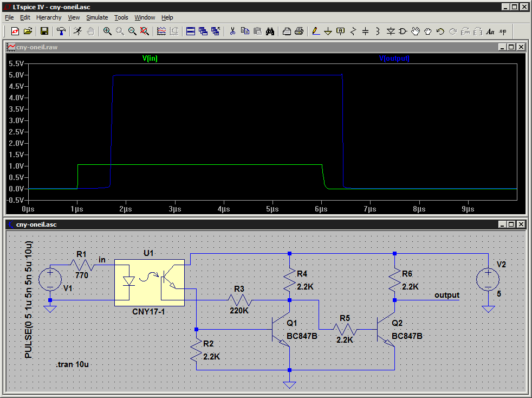The height and width of the screenshot is (398, 532).
Task: Open the Window menu
Action: pos(145,17)
